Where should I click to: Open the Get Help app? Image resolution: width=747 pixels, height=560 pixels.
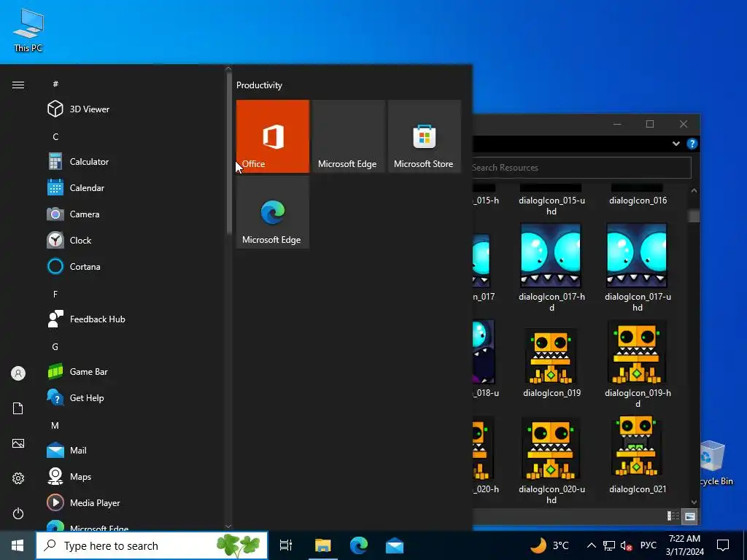click(76, 397)
